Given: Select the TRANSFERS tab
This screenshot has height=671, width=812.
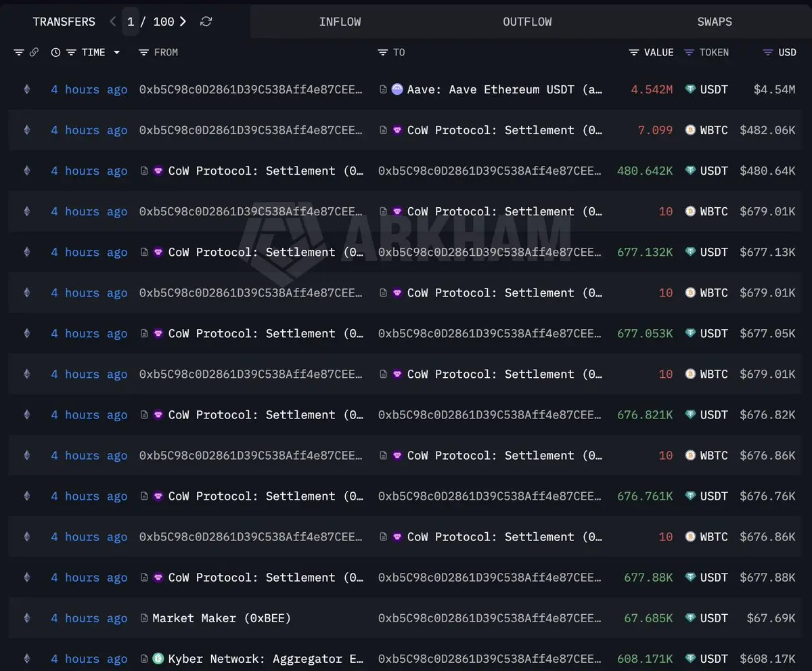Looking at the screenshot, I should (x=64, y=22).
